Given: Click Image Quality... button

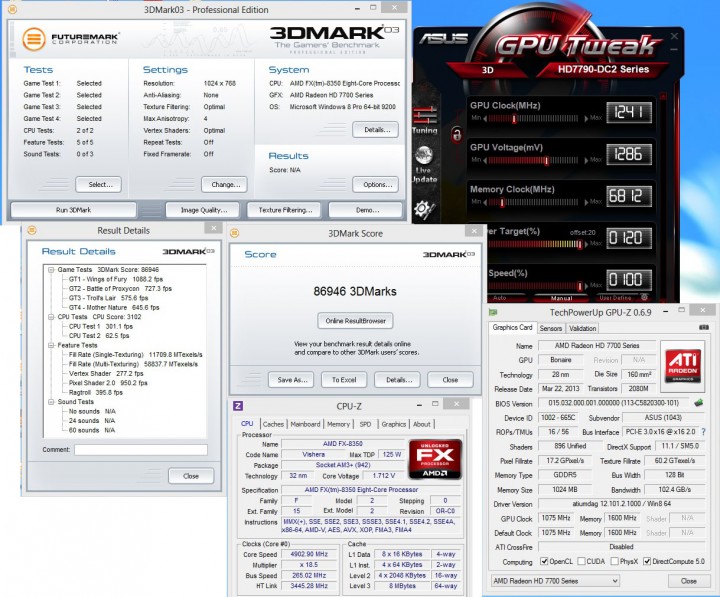Looking at the screenshot, I should [203, 210].
